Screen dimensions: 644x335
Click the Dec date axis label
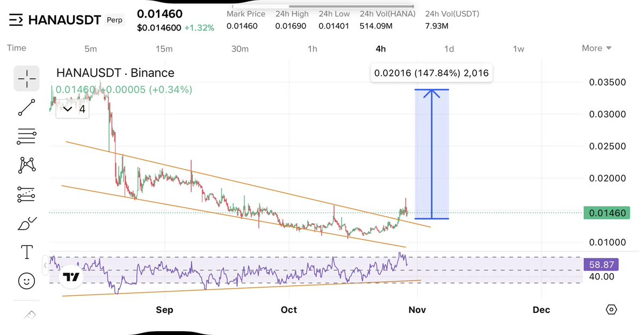tap(541, 310)
